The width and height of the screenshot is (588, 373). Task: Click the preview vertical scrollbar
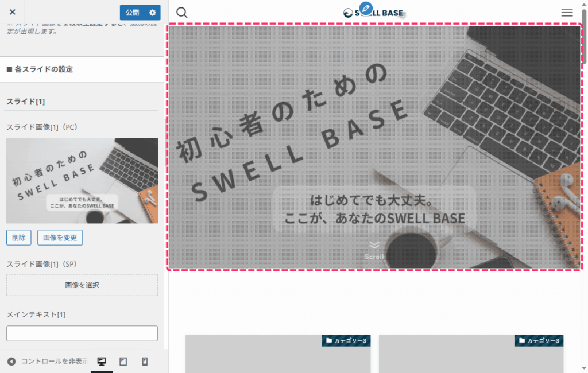(x=584, y=36)
